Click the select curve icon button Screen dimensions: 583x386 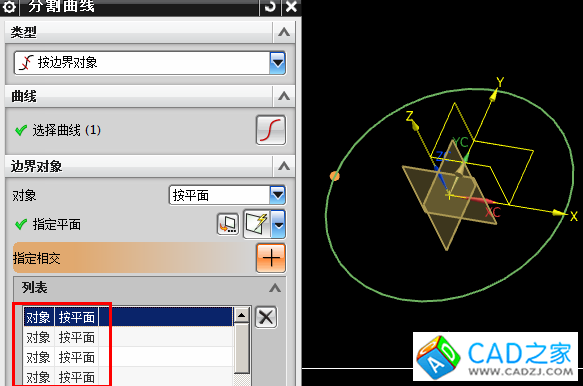[271, 130]
